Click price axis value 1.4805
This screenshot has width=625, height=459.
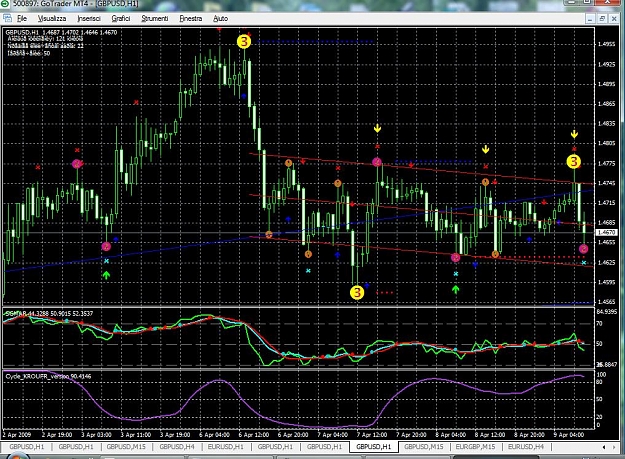click(607, 143)
